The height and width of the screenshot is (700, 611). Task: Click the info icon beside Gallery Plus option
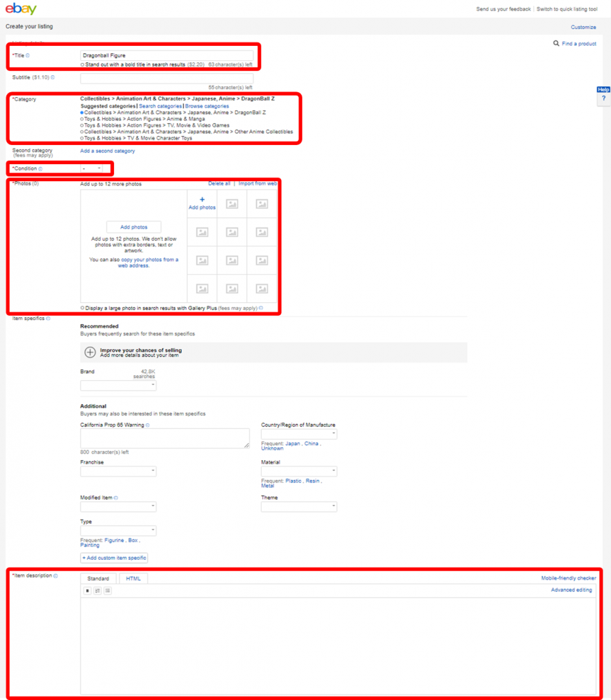click(261, 308)
